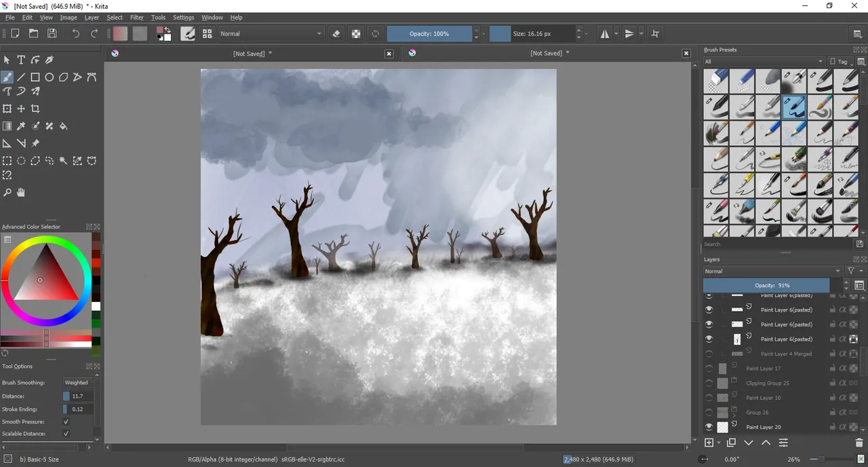Open add layer dropdown arrow
The image size is (868, 467).
[x=719, y=443]
